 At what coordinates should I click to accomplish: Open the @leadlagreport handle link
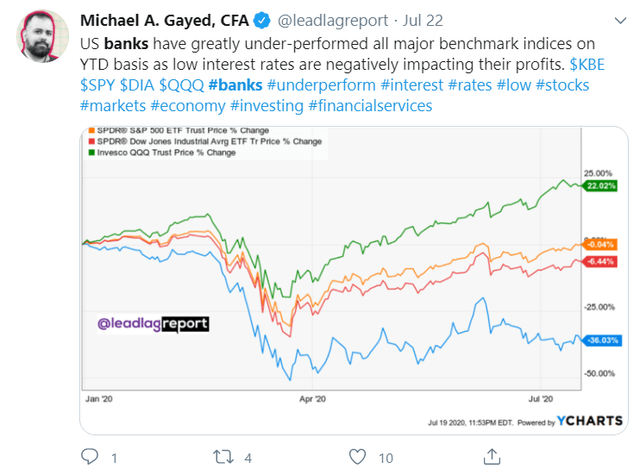pyautogui.click(x=333, y=20)
